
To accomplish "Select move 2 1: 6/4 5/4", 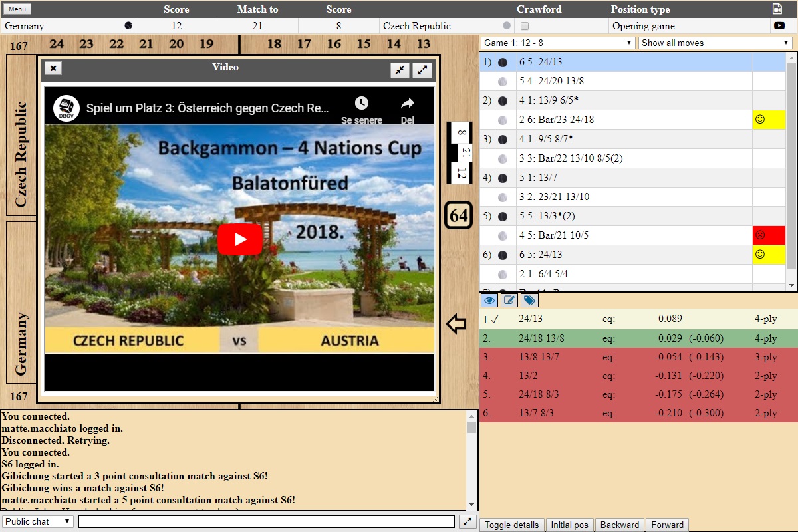I will click(x=632, y=274).
